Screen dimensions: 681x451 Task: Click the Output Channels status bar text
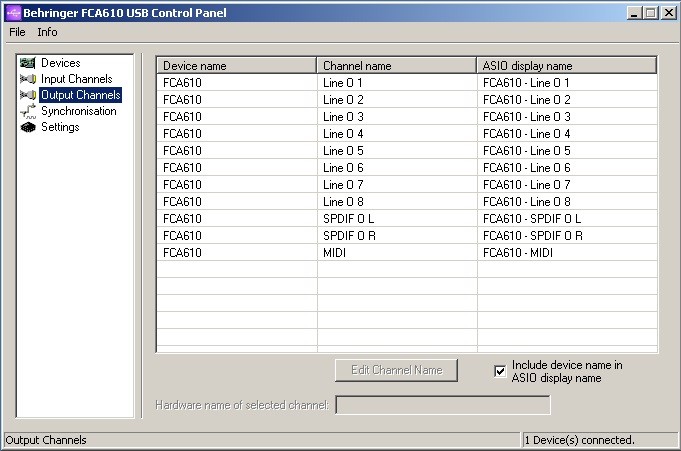[x=46, y=440]
